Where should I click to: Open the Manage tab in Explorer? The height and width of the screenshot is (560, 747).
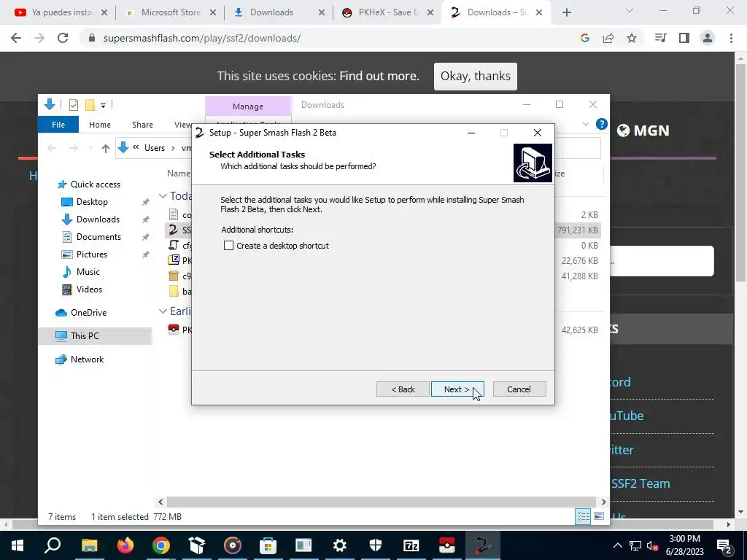248,106
